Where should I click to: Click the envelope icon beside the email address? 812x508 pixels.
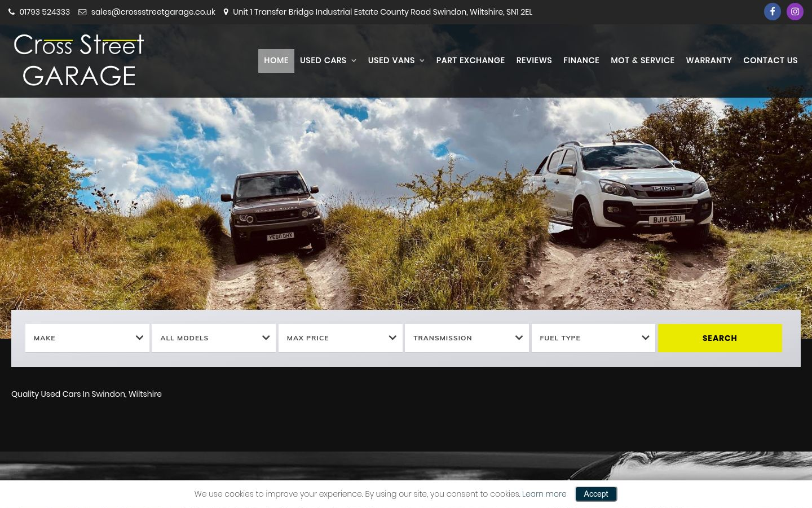click(x=82, y=12)
